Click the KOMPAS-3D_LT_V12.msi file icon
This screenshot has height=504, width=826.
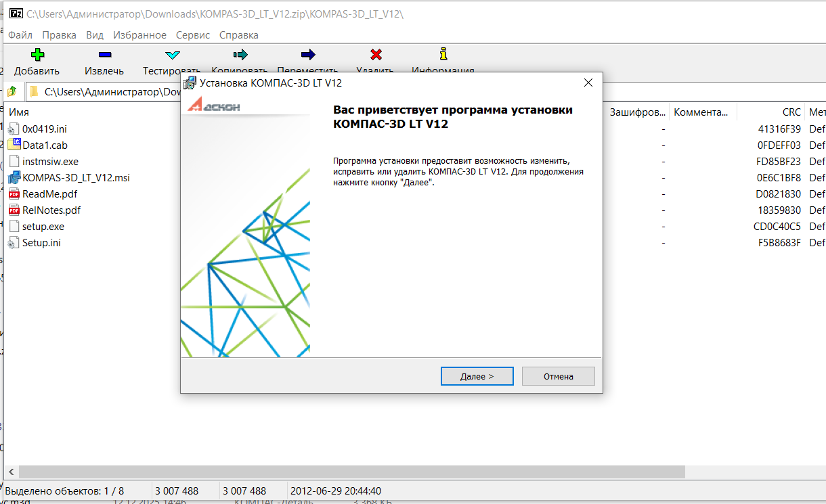(14, 178)
